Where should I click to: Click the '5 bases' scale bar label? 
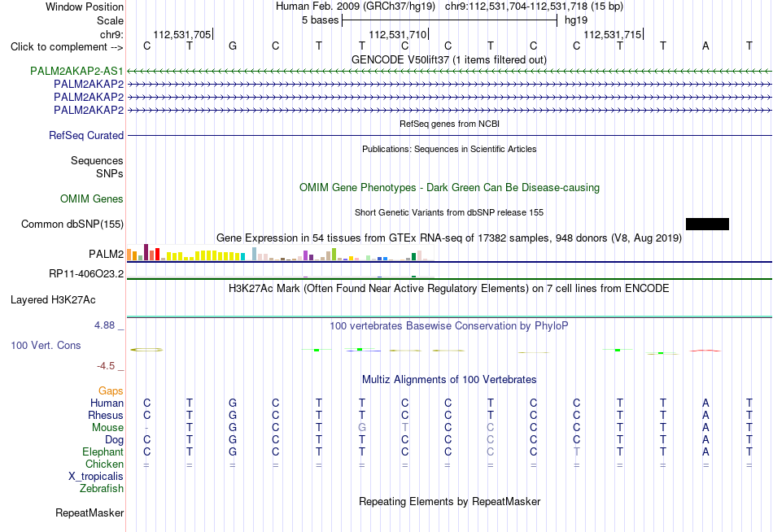[x=321, y=20]
